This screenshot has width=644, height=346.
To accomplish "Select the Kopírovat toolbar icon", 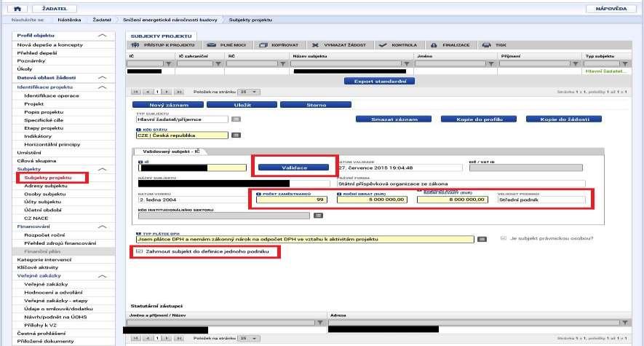I will (x=263, y=44).
